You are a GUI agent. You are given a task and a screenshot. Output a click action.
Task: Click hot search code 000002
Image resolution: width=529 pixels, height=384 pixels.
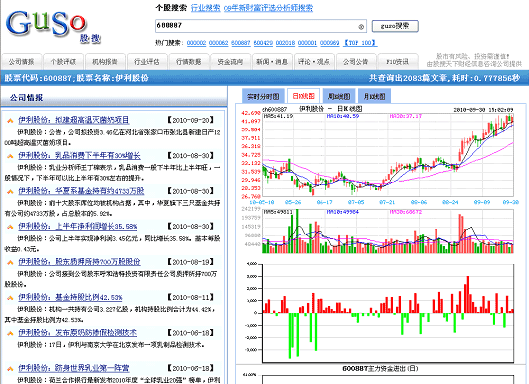pyautogui.click(x=196, y=43)
